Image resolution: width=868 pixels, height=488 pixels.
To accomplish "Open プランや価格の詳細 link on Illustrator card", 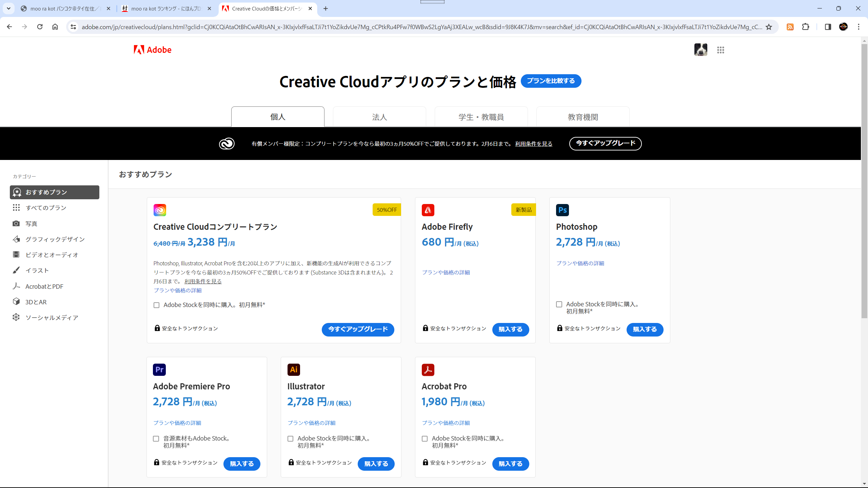I will (x=312, y=423).
